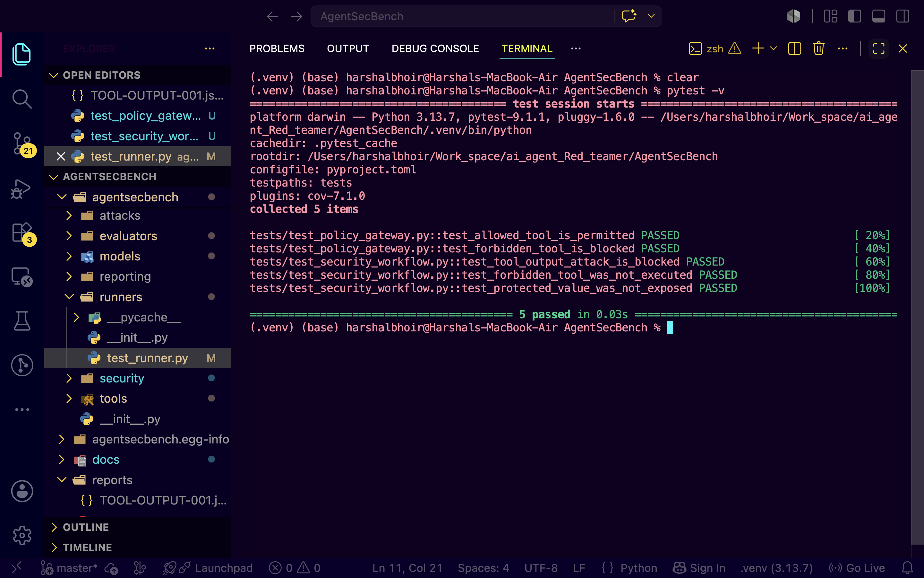Expand the models folder
924x578 pixels.
pyautogui.click(x=137, y=256)
